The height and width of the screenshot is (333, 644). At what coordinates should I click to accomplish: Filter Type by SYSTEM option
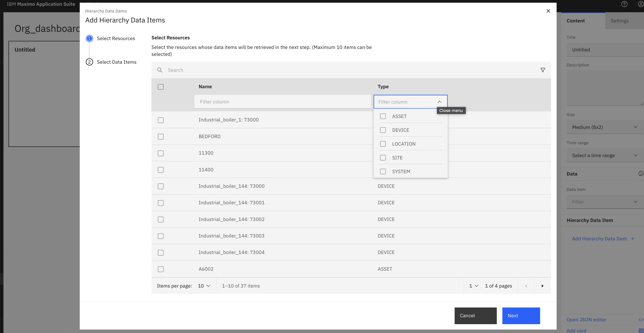point(411,171)
